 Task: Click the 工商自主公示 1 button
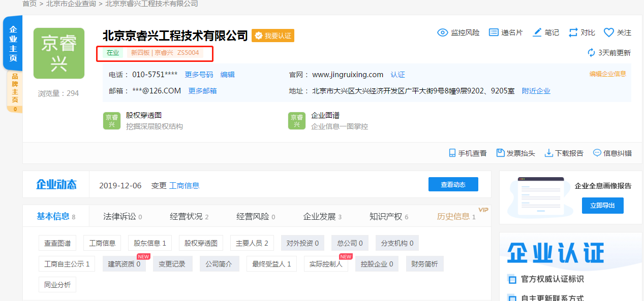coord(67,264)
